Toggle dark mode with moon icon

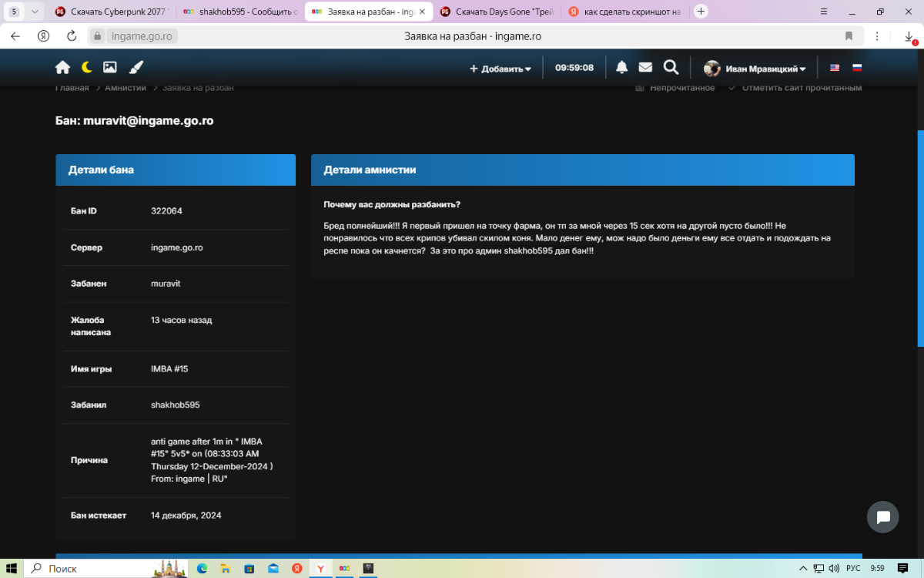(x=87, y=68)
